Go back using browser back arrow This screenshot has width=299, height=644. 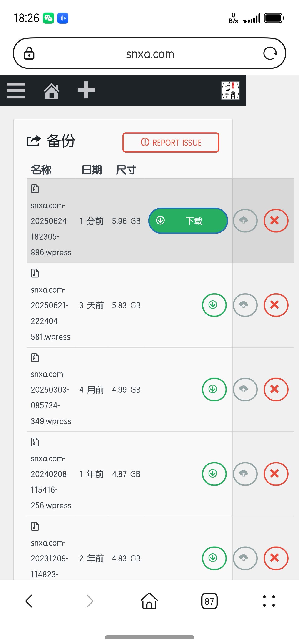tap(29, 601)
